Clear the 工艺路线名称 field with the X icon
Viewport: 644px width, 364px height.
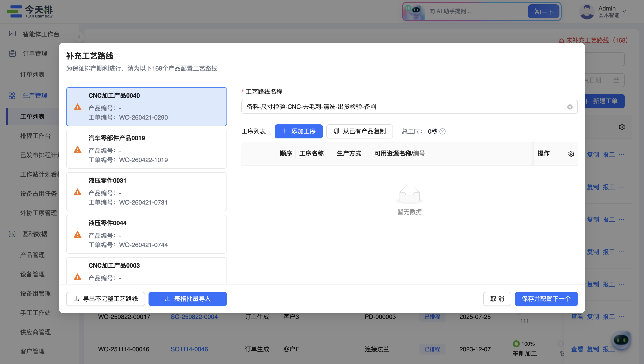pyautogui.click(x=570, y=107)
